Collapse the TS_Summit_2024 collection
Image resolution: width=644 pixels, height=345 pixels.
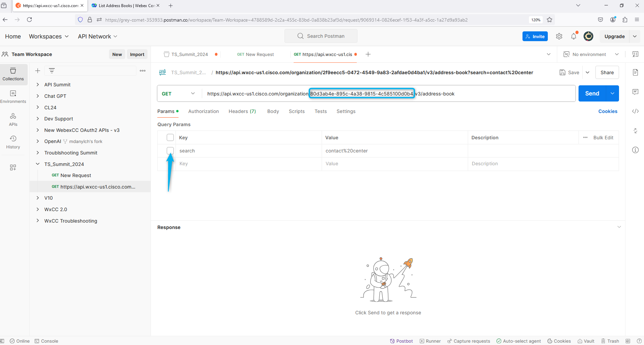[38, 164]
